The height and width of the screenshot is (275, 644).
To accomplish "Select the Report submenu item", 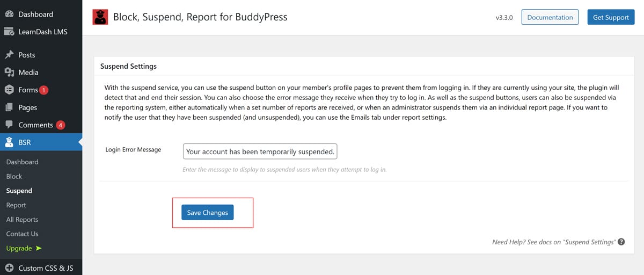I will click(16, 205).
